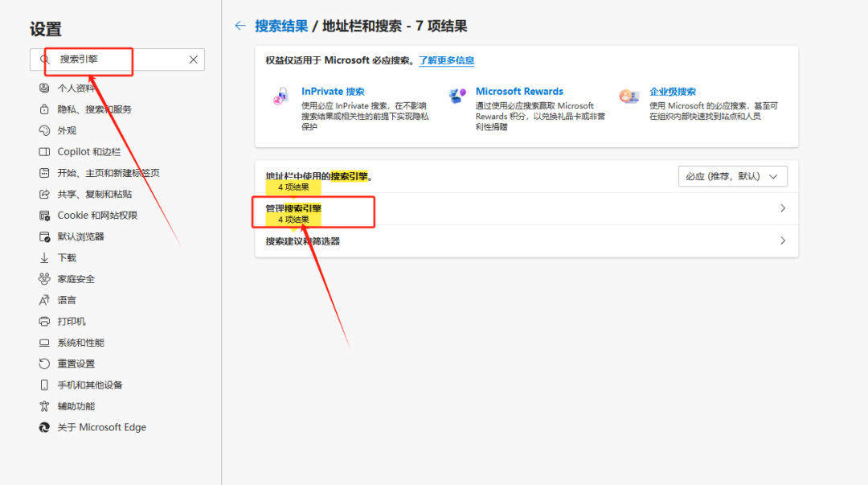
Task: Select 重置设置 in the sidebar
Action: 76,364
